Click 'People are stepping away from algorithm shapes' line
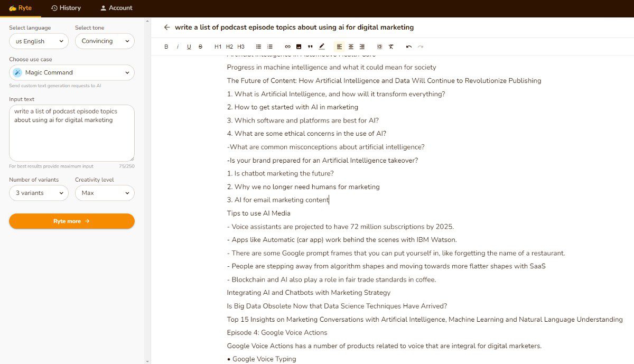 coord(387,266)
